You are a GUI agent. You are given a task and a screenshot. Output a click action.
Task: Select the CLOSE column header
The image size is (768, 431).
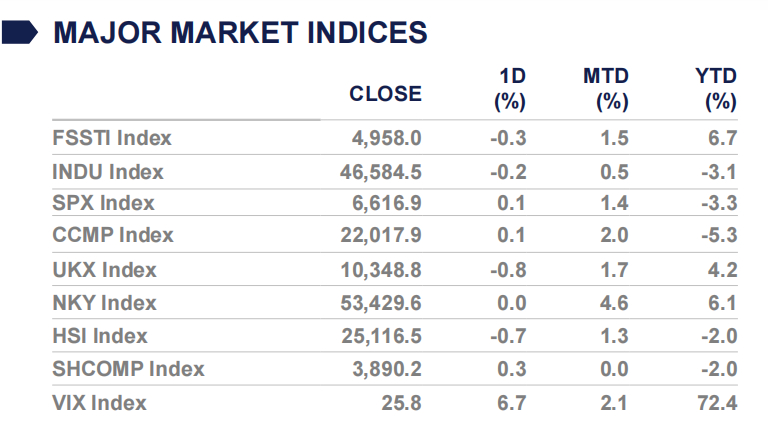[385, 94]
